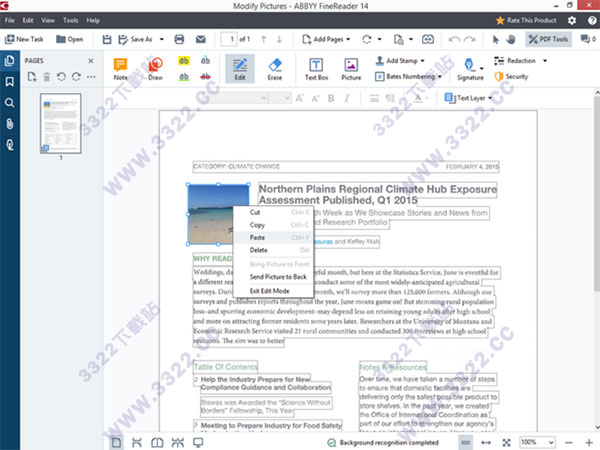The height and width of the screenshot is (450, 600).
Task: Expand the Rotate dropdown arrow
Action: [x=379, y=39]
